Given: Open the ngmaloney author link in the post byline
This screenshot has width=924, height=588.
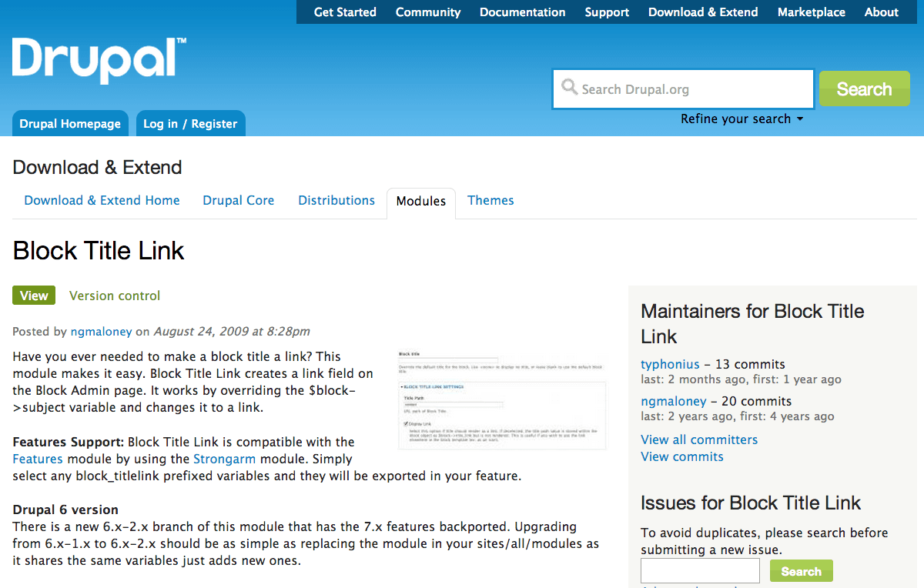Looking at the screenshot, I should click(x=102, y=332).
